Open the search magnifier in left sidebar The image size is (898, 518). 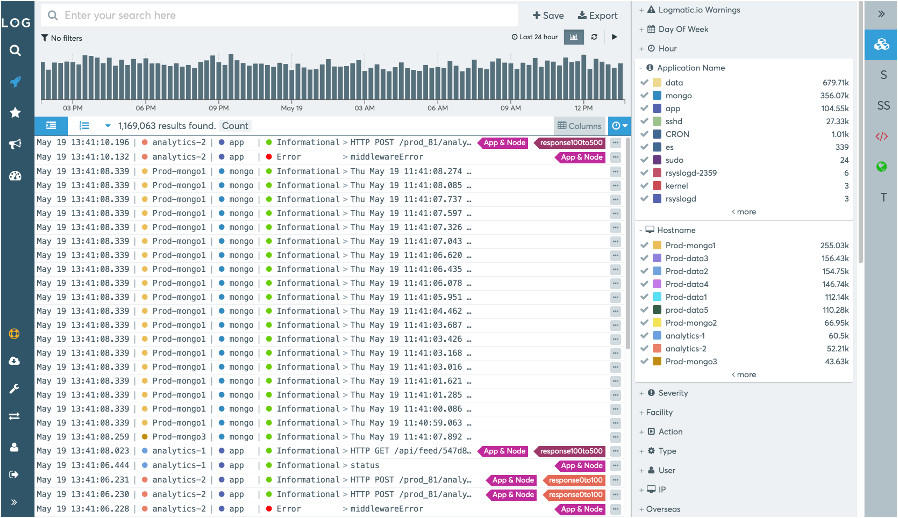pos(15,50)
